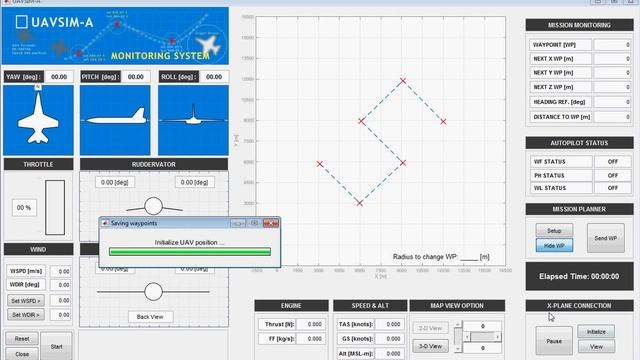
Task: Click the WL STATUS OFF indicator
Action: 613,188
